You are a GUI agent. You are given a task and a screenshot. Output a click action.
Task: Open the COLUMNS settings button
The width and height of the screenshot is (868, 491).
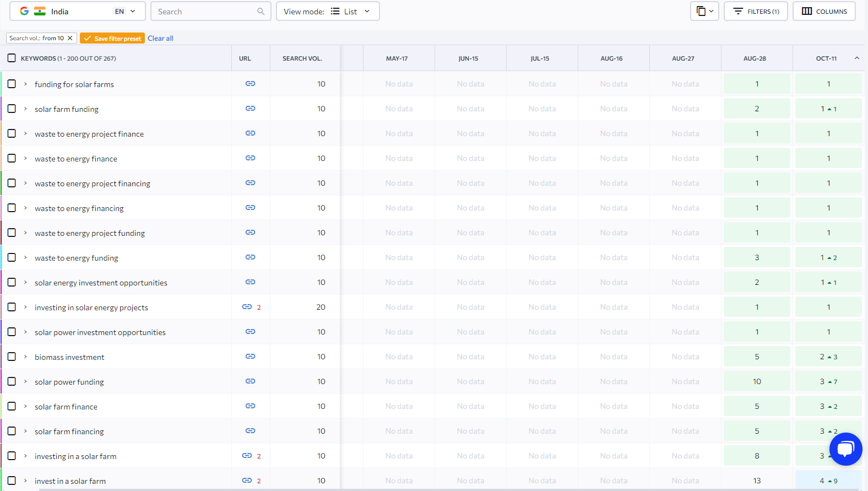(x=824, y=12)
